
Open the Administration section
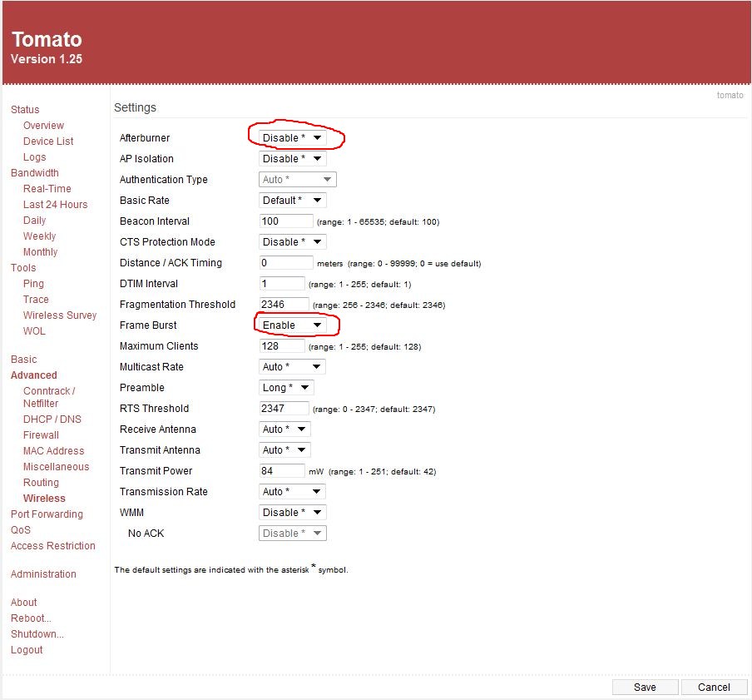click(x=43, y=574)
